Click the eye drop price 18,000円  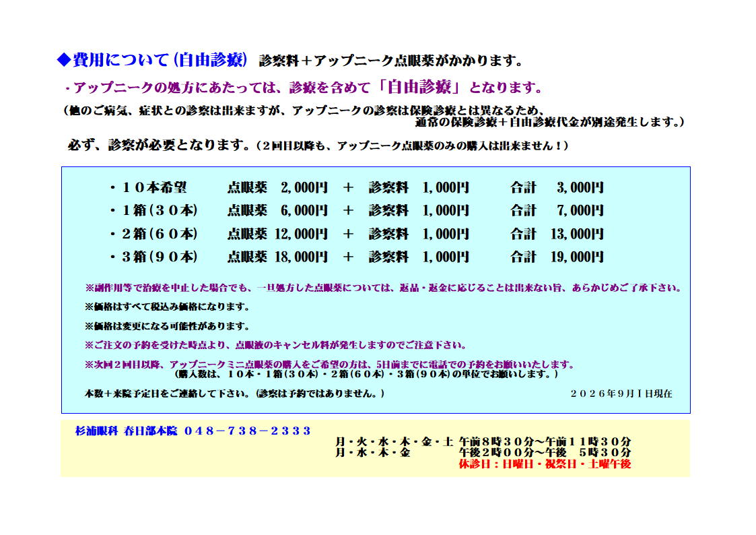tap(302, 257)
